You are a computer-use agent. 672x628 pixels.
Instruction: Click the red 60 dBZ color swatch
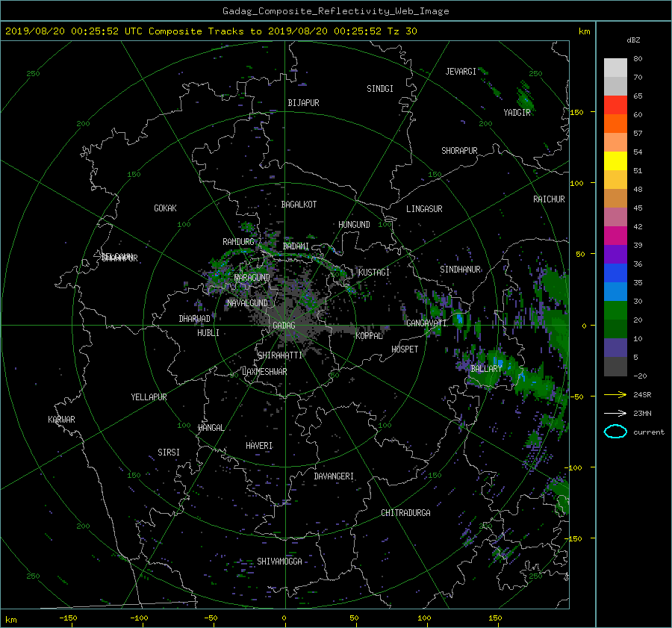coord(615,105)
